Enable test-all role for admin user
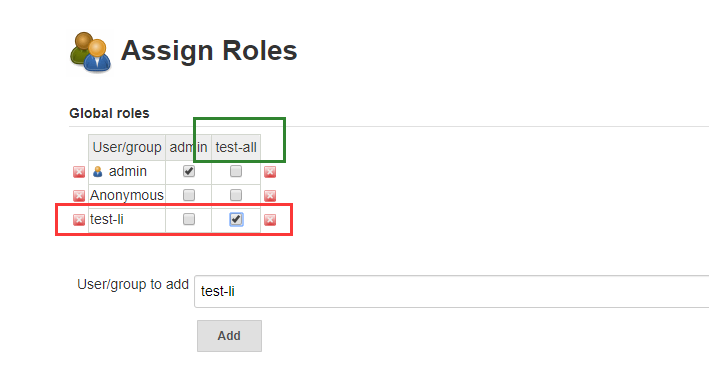 tap(236, 171)
